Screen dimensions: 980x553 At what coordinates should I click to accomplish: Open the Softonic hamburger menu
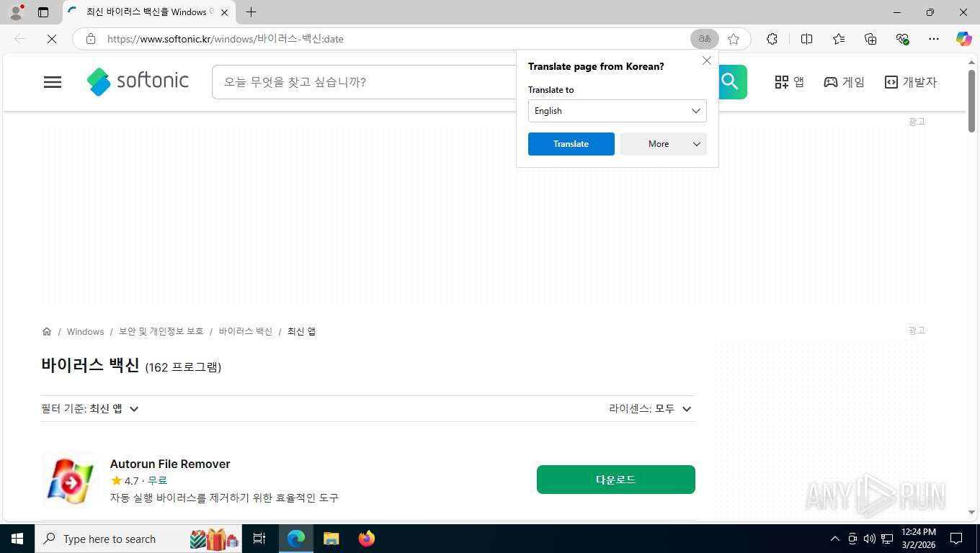pos(53,82)
